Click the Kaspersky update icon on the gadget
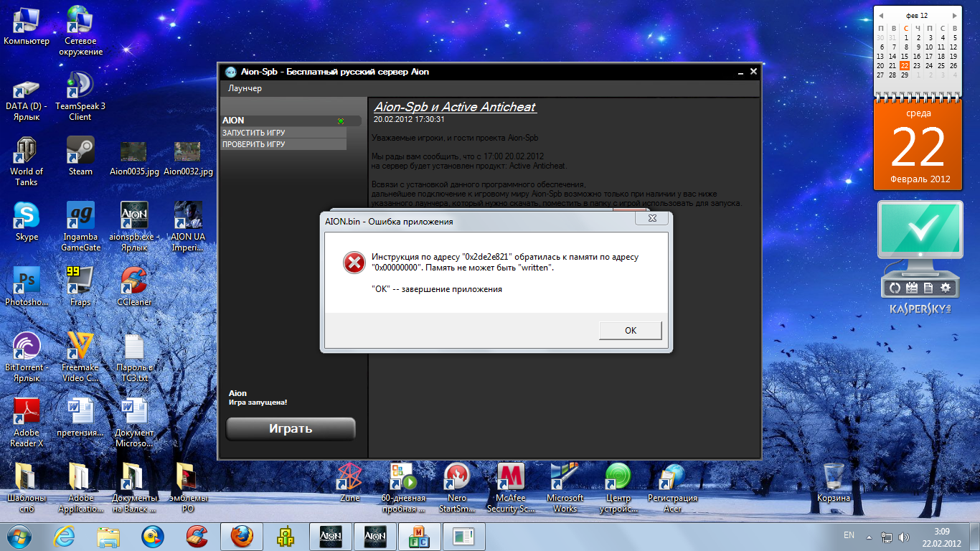 pos(895,288)
